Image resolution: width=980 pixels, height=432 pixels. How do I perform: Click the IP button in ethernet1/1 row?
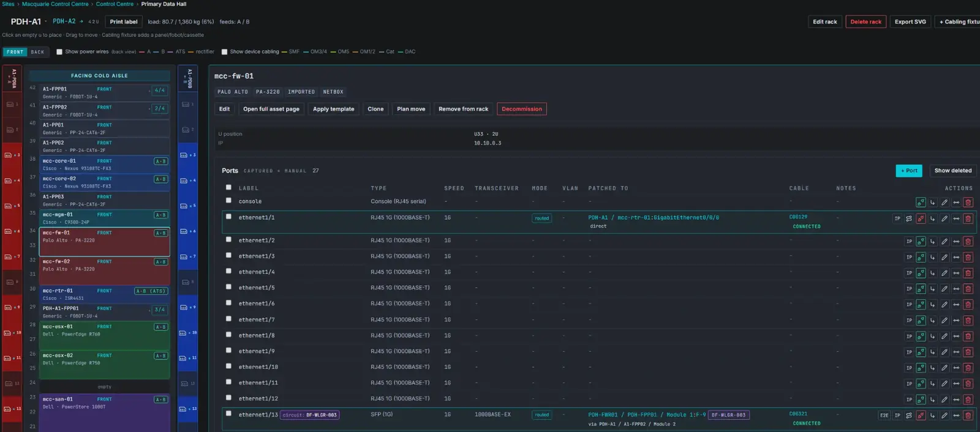click(897, 218)
